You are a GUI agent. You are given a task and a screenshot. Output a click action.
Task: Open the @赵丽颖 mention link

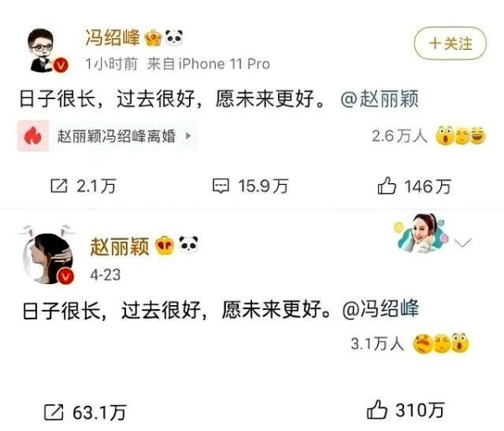pyautogui.click(x=380, y=98)
